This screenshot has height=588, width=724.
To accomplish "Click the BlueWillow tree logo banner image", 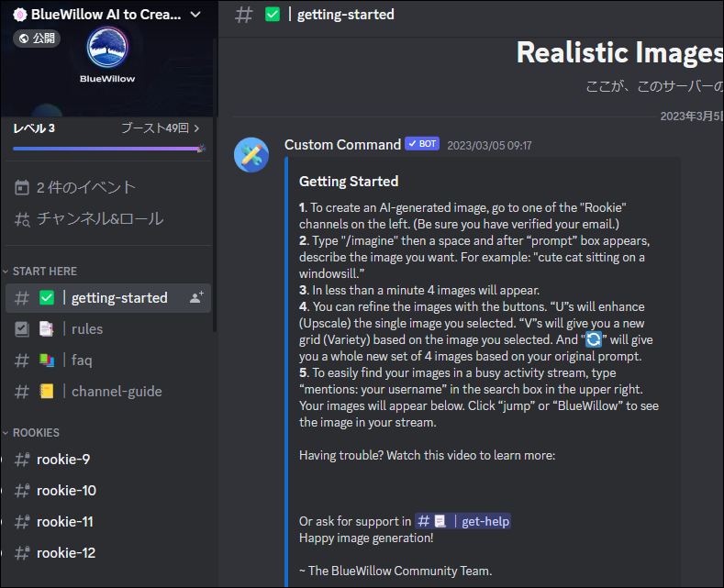I will (107, 47).
